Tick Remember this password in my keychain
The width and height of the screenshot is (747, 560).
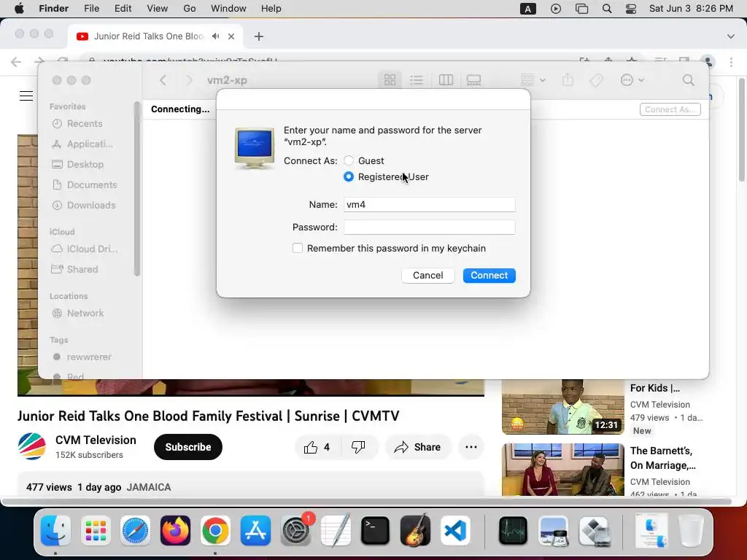(298, 248)
